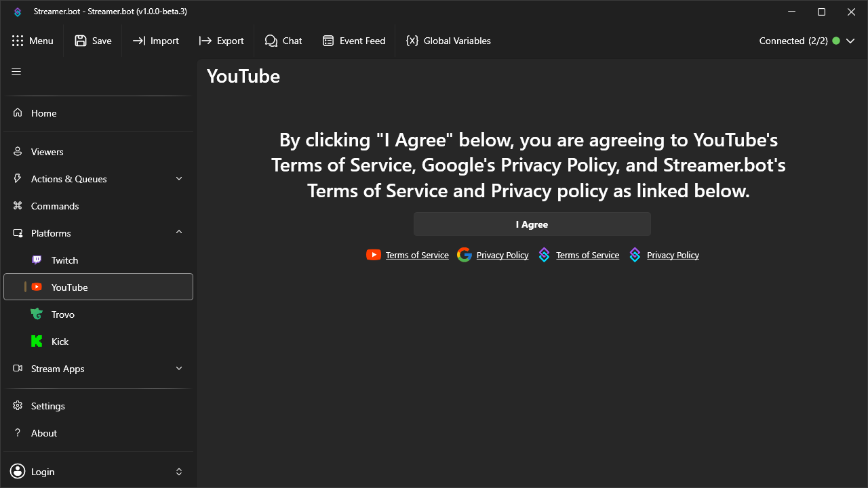
Task: Collapse the sidebar with the hamburger icon
Action: 16,71
